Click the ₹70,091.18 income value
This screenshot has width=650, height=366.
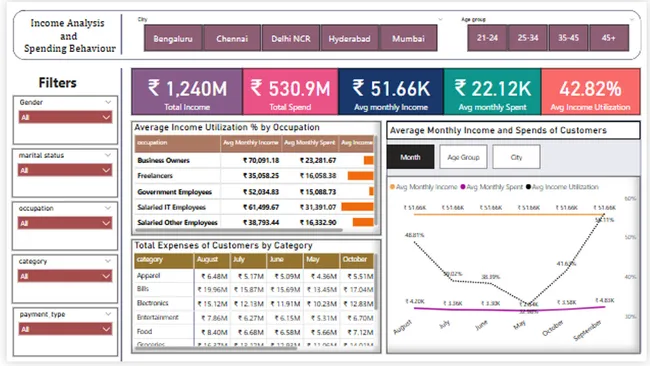click(x=261, y=160)
